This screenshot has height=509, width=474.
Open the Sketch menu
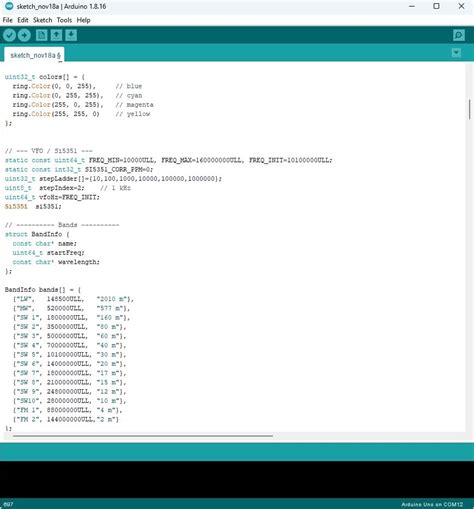tap(42, 20)
